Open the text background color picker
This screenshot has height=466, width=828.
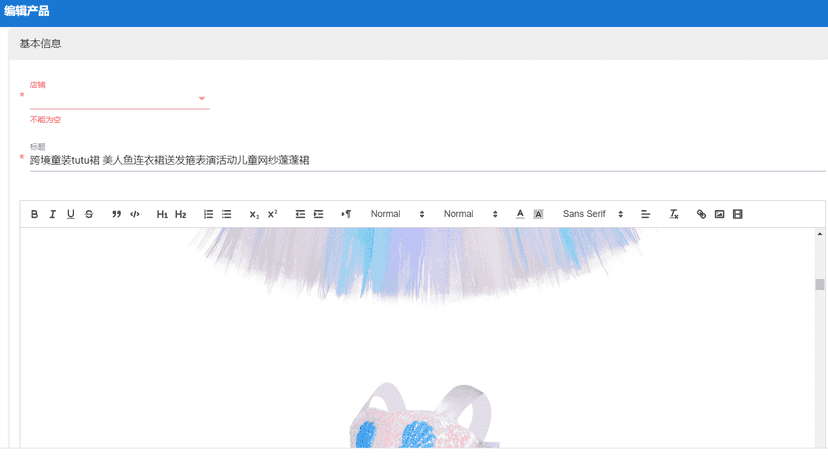click(538, 214)
